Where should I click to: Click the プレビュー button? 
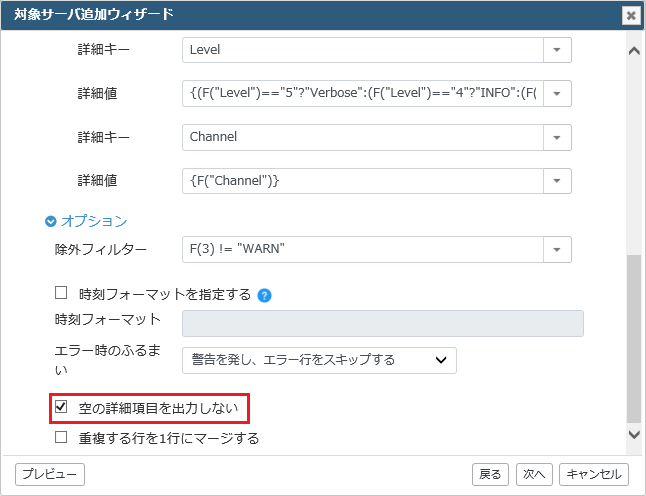point(50,475)
